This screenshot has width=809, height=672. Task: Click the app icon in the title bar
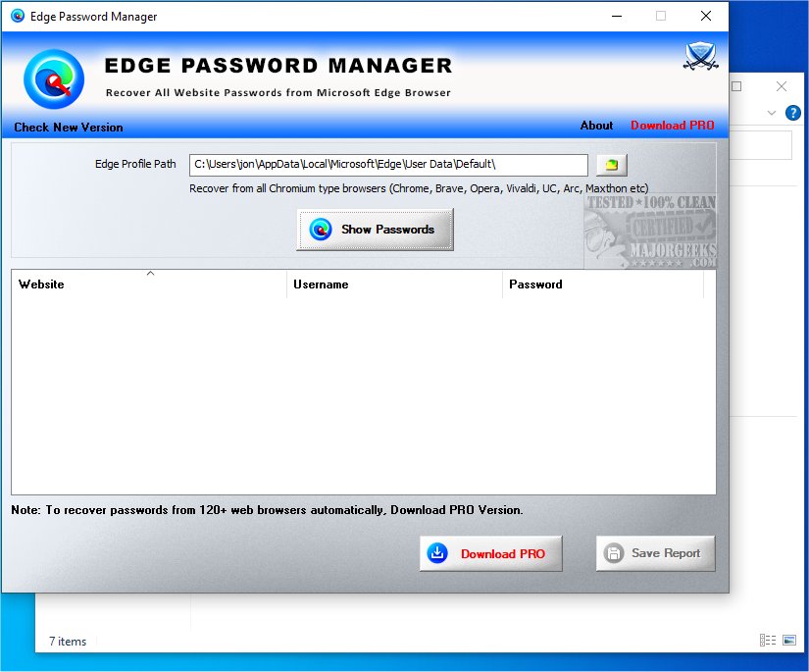point(18,17)
